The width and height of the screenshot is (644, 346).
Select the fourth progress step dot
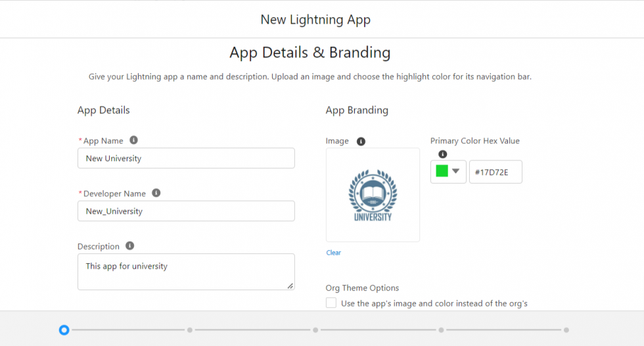[x=441, y=330]
